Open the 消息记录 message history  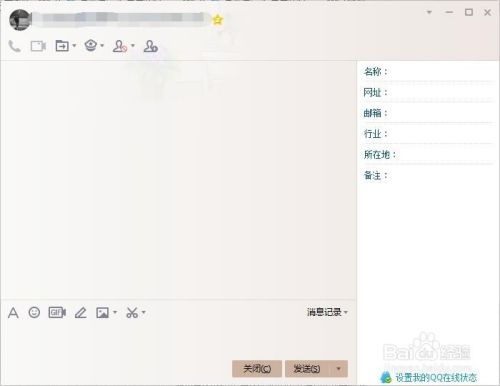point(324,312)
